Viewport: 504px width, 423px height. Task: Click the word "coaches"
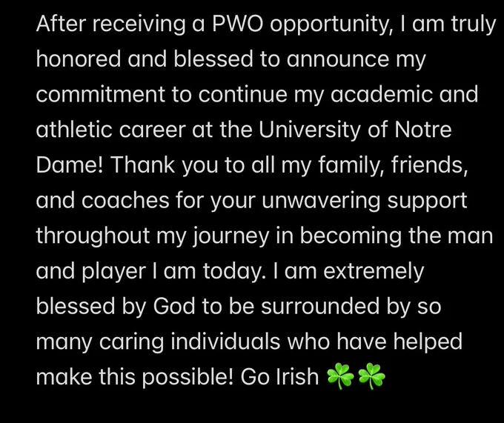125,200
